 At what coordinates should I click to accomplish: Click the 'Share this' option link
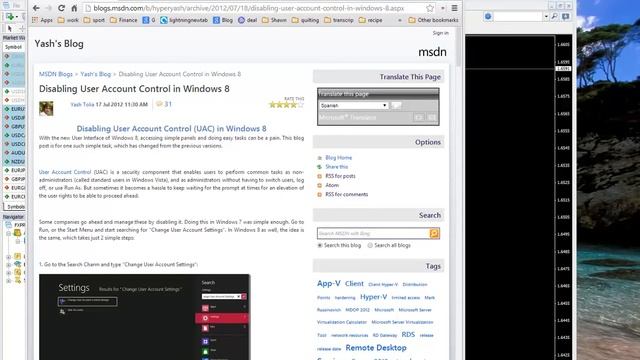point(337,167)
